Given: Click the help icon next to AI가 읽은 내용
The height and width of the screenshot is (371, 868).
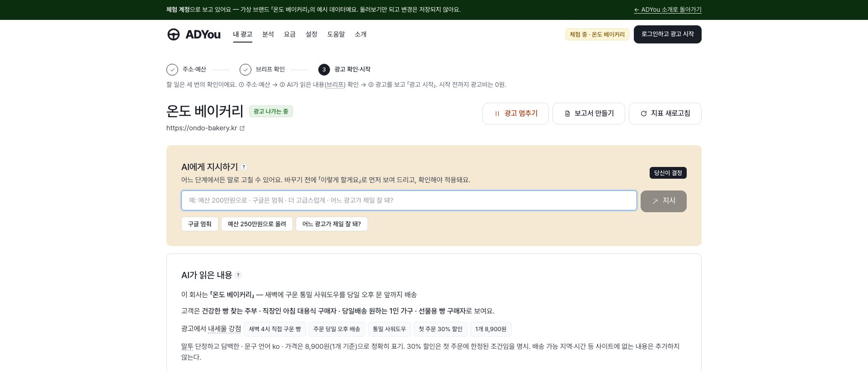Looking at the screenshot, I should pyautogui.click(x=238, y=275).
